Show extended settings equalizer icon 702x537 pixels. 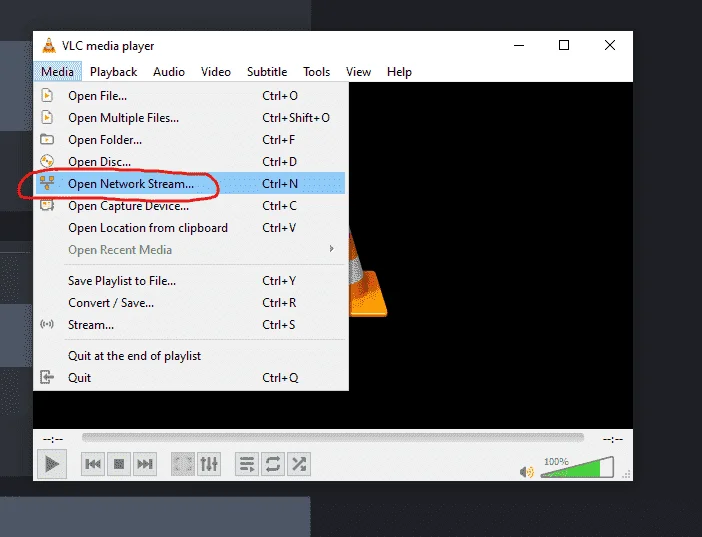tap(209, 464)
